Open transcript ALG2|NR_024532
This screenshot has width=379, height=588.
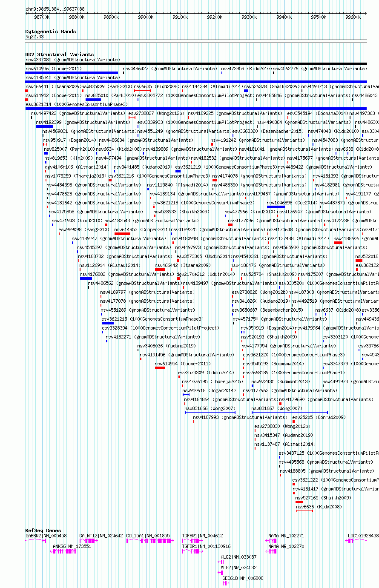click(238, 568)
